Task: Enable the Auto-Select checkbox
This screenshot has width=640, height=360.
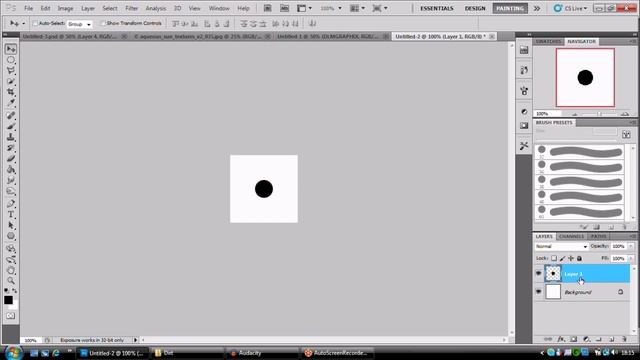Action: point(35,24)
